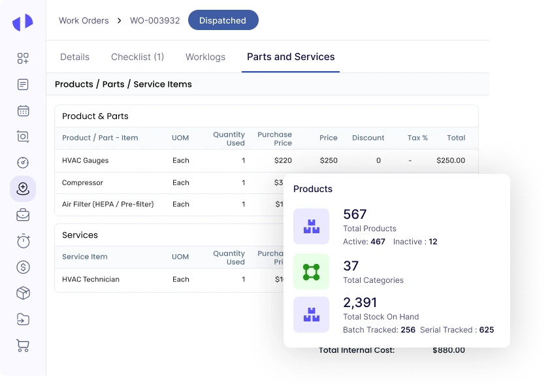Select the green Total Categories icon
Image resolution: width=552 pixels, height=392 pixels.
coord(312,271)
